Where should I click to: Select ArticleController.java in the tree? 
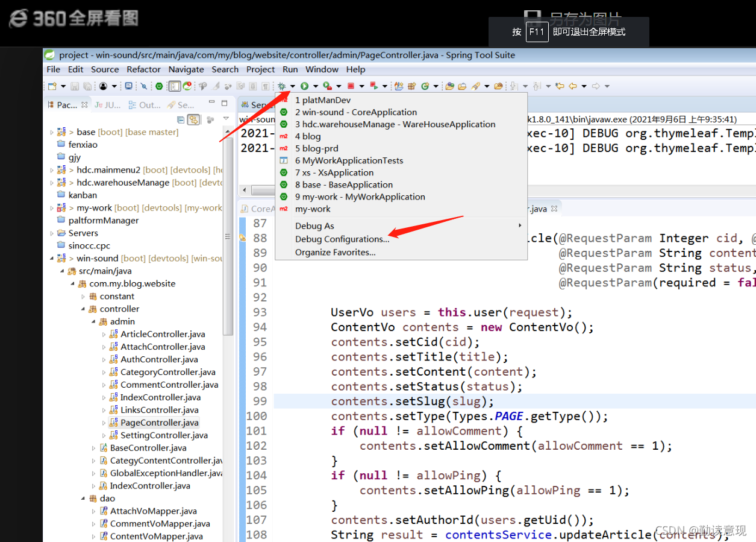point(157,334)
